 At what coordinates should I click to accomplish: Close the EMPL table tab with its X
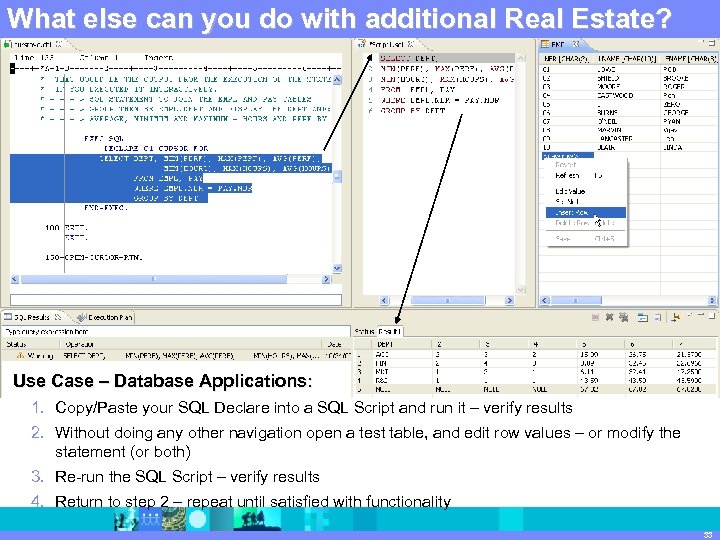pos(576,44)
